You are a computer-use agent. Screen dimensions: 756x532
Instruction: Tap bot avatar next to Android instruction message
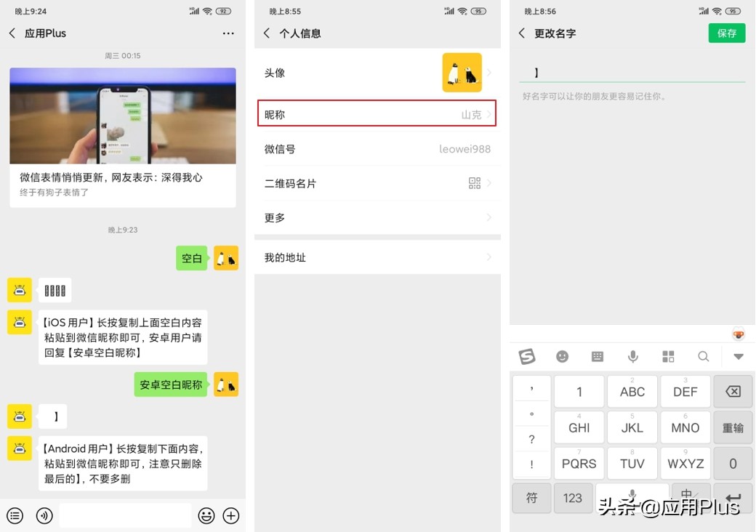[x=20, y=448]
